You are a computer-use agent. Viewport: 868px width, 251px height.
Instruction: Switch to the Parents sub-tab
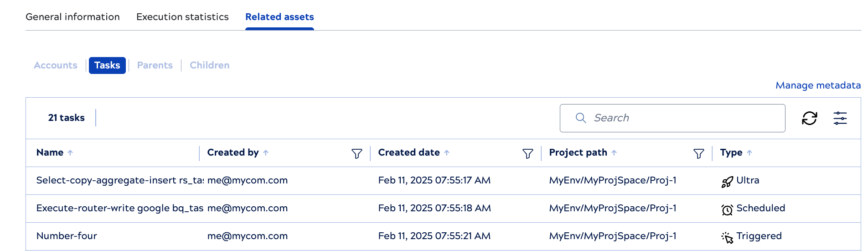click(x=155, y=65)
